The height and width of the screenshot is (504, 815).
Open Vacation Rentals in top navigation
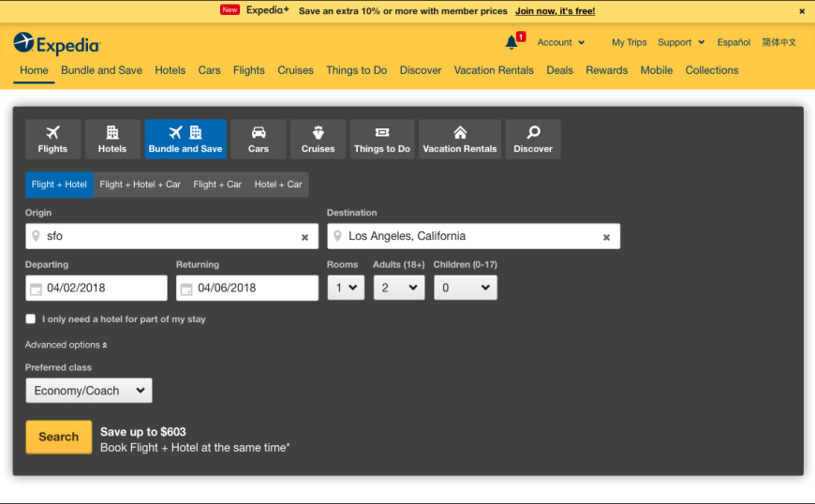(x=494, y=70)
